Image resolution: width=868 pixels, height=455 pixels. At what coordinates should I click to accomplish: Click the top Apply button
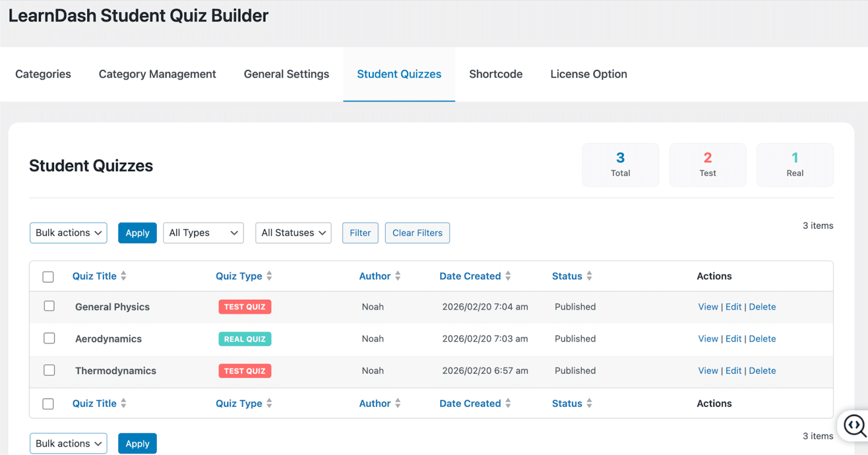(x=137, y=233)
